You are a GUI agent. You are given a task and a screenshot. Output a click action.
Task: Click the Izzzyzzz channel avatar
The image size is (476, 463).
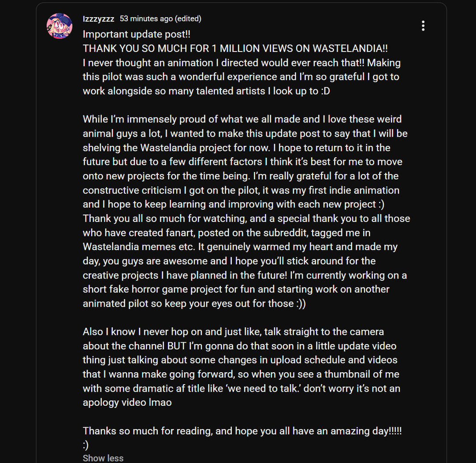[59, 26]
